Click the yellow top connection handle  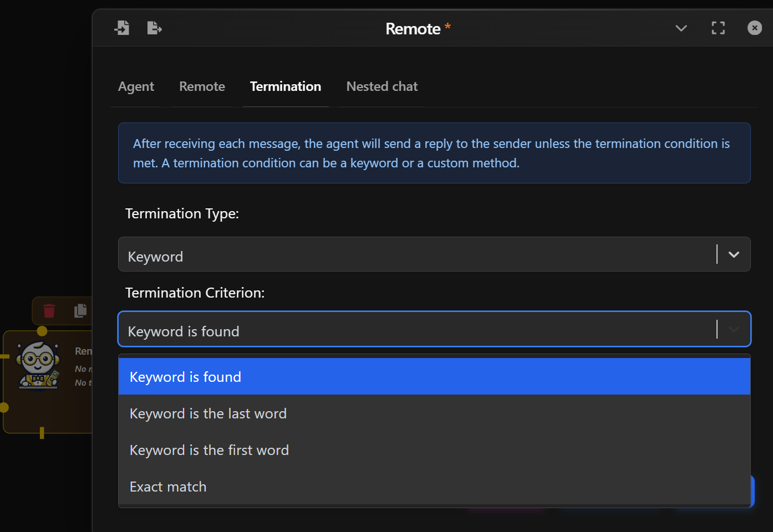tap(42, 330)
